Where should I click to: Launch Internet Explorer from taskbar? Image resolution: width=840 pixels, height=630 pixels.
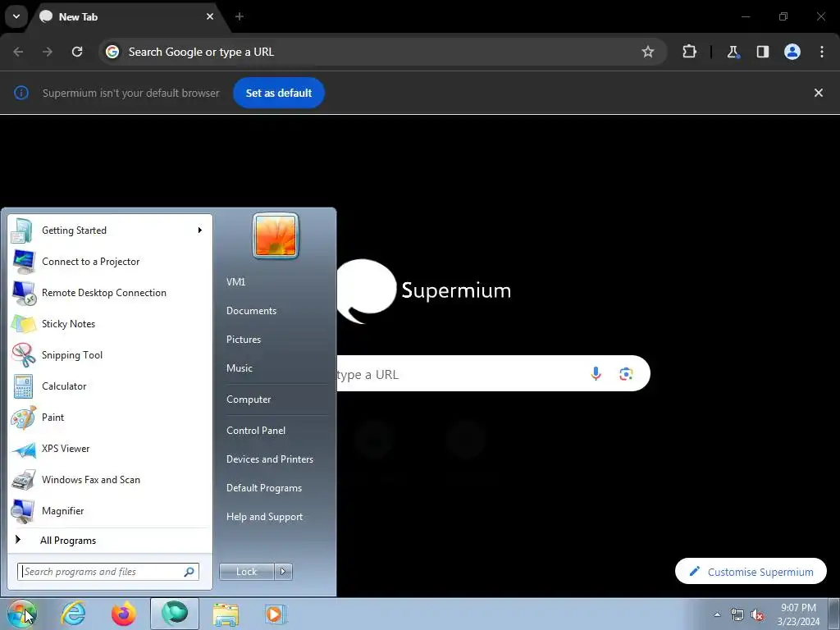(x=73, y=614)
